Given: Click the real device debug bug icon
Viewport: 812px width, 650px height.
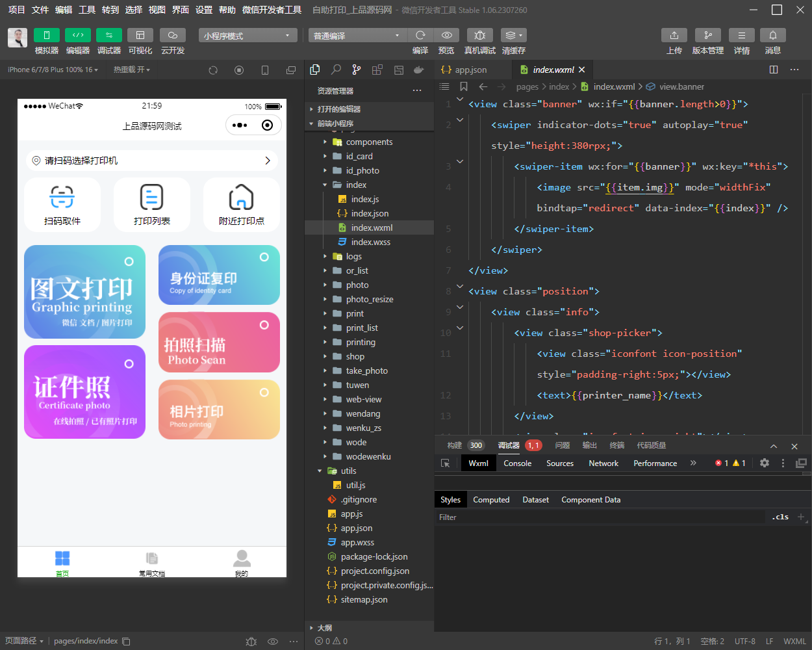Looking at the screenshot, I should 479,35.
